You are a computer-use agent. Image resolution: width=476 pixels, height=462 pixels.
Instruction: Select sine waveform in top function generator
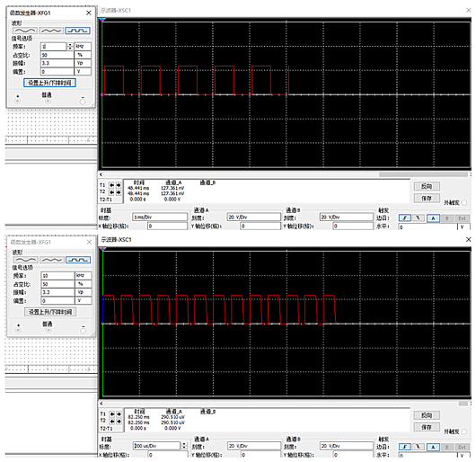25,31
